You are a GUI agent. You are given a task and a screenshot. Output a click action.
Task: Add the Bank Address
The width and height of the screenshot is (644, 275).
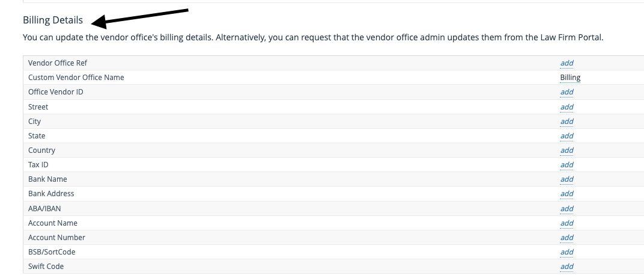tap(567, 194)
